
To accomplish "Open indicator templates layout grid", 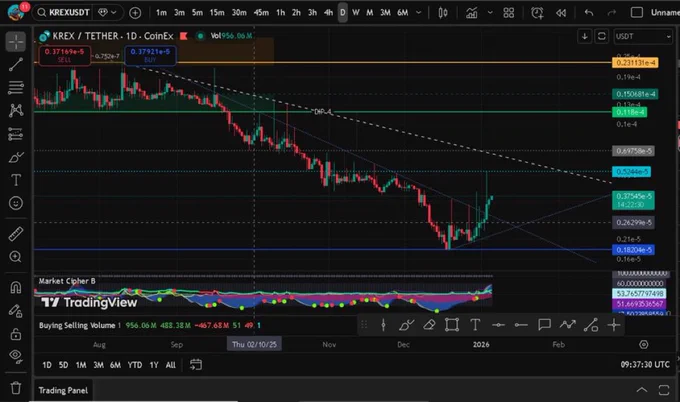I will [x=509, y=13].
